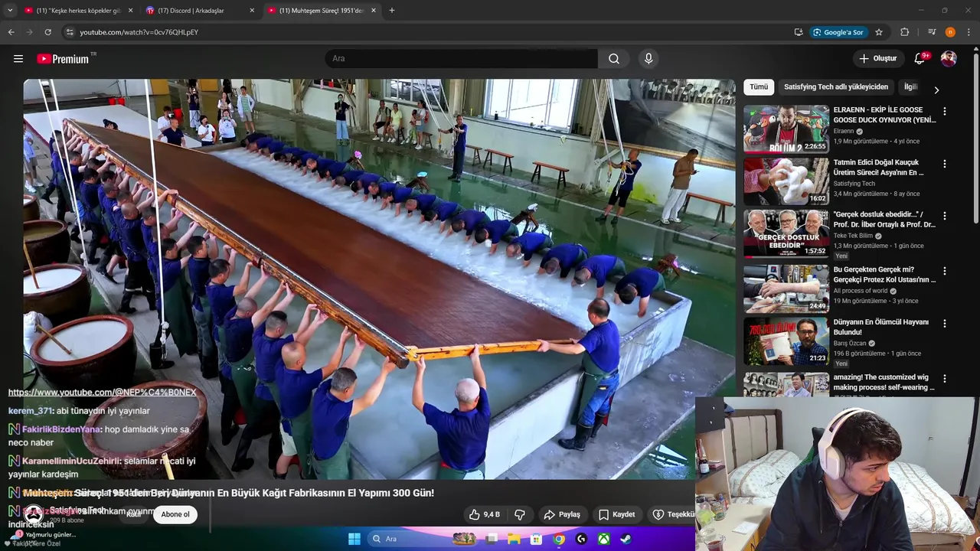Click the Paylaş share button
Viewport: 980px width, 551px height.
[561, 514]
